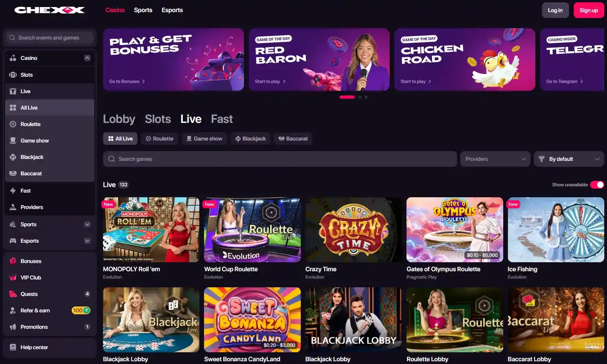
Task: Click the Sign up button
Action: [x=589, y=10]
